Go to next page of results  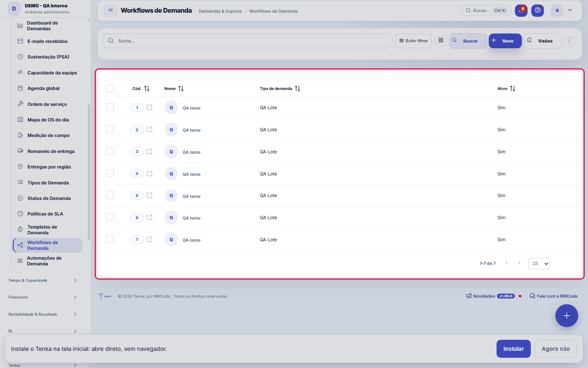pos(519,263)
